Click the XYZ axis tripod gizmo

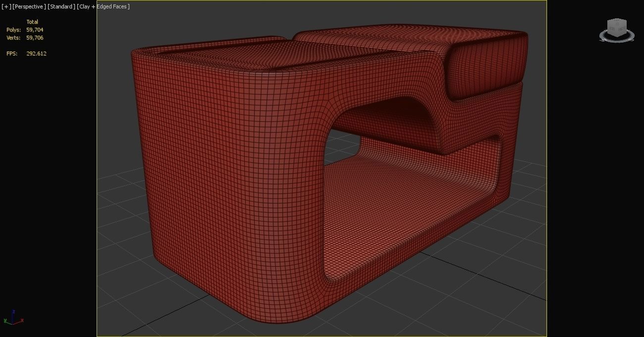(13, 318)
